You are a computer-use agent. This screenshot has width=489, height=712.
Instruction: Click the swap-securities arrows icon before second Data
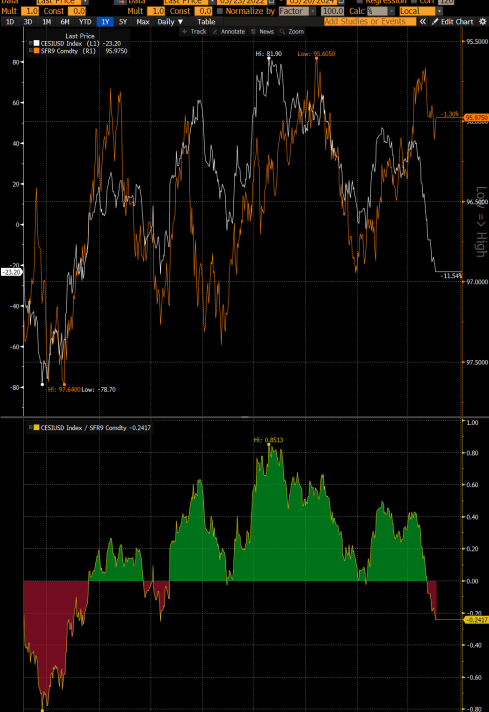pos(119,2)
